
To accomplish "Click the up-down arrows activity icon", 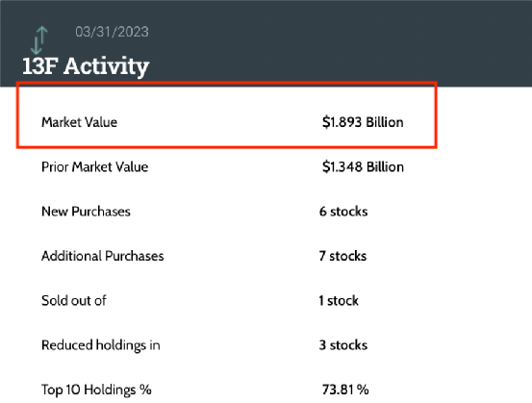I will coord(39,40).
